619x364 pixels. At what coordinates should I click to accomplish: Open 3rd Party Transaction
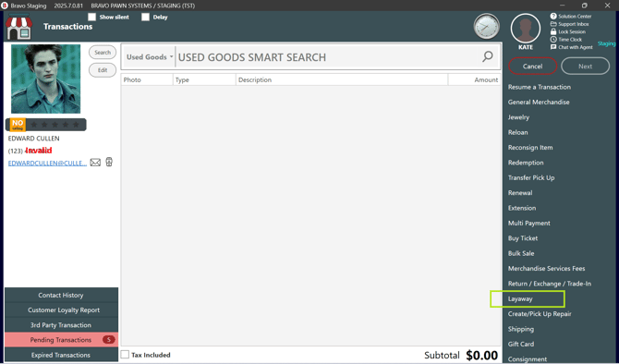[61, 325]
